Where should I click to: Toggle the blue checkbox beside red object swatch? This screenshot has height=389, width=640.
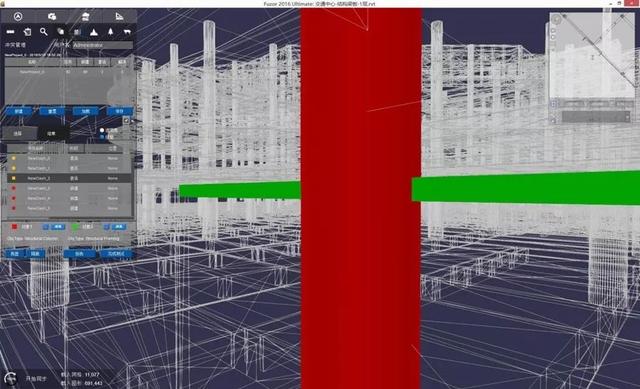pyautogui.click(x=46, y=227)
